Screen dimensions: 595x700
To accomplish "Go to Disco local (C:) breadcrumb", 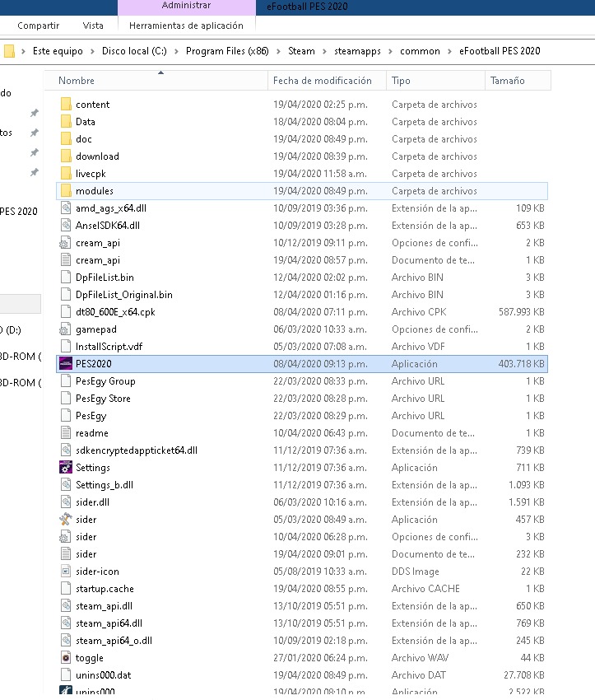I will click(x=134, y=51).
